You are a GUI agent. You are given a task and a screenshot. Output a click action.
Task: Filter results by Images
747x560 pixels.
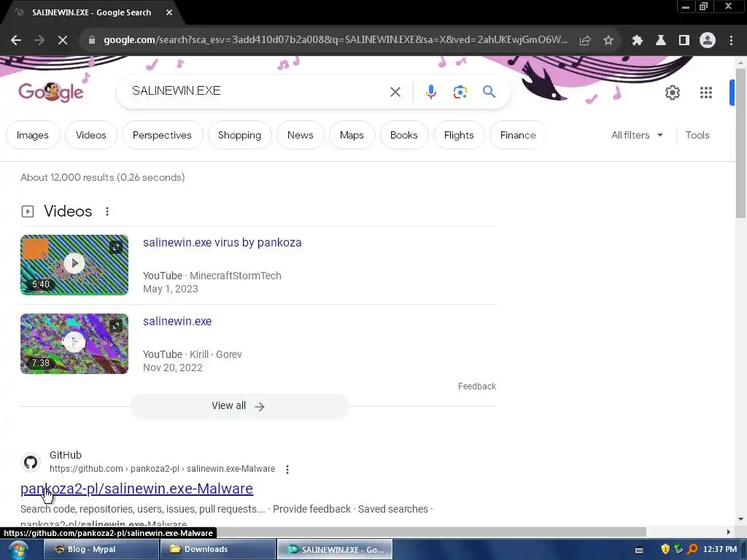tap(32, 135)
